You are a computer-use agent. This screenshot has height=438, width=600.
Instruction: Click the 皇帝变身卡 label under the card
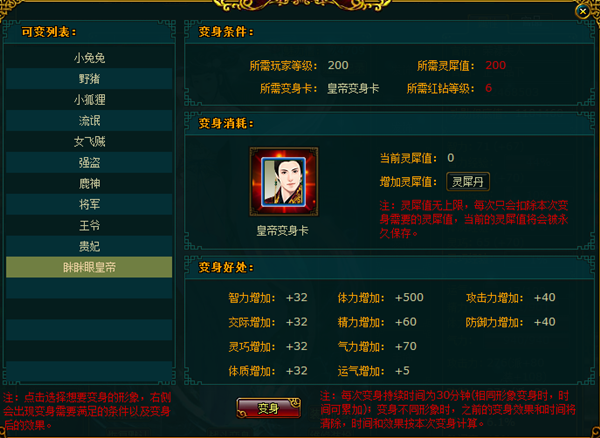tap(282, 231)
